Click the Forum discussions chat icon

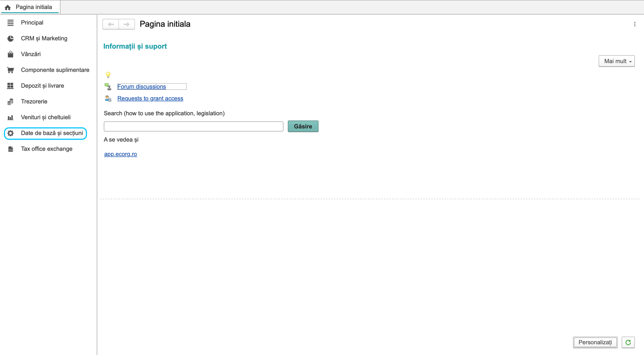[108, 87]
